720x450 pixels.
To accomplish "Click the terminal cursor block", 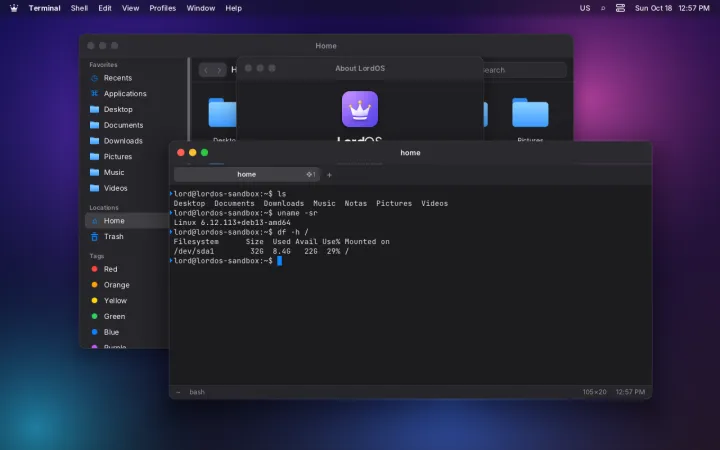I will pyautogui.click(x=279, y=261).
